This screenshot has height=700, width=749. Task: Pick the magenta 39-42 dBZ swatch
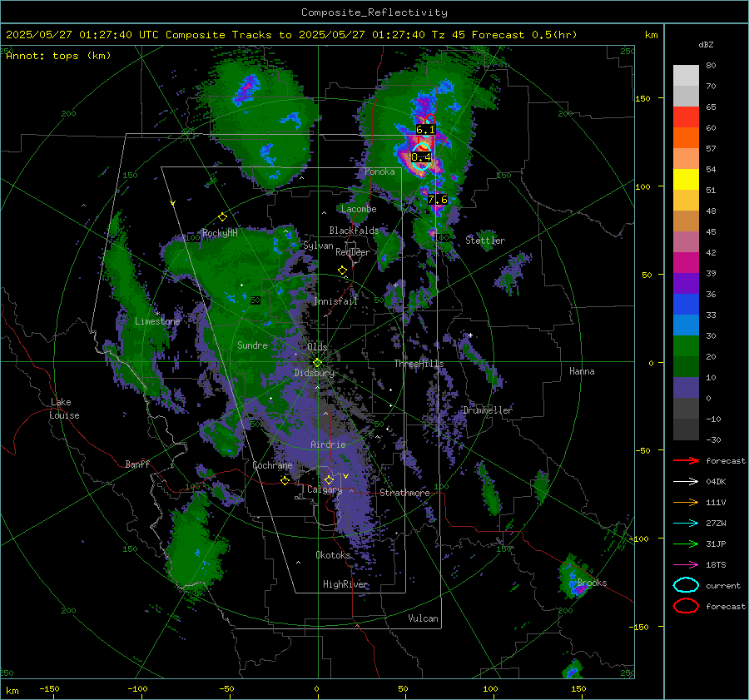(x=686, y=263)
